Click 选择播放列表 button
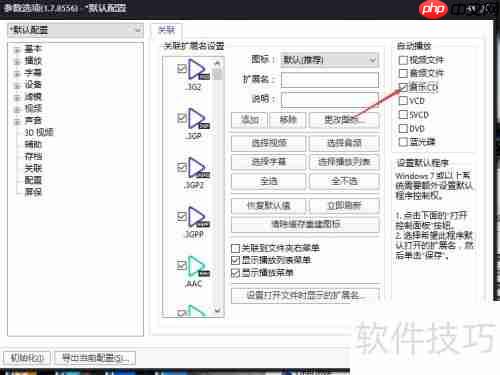This screenshot has width=500, height=375. pos(344,162)
